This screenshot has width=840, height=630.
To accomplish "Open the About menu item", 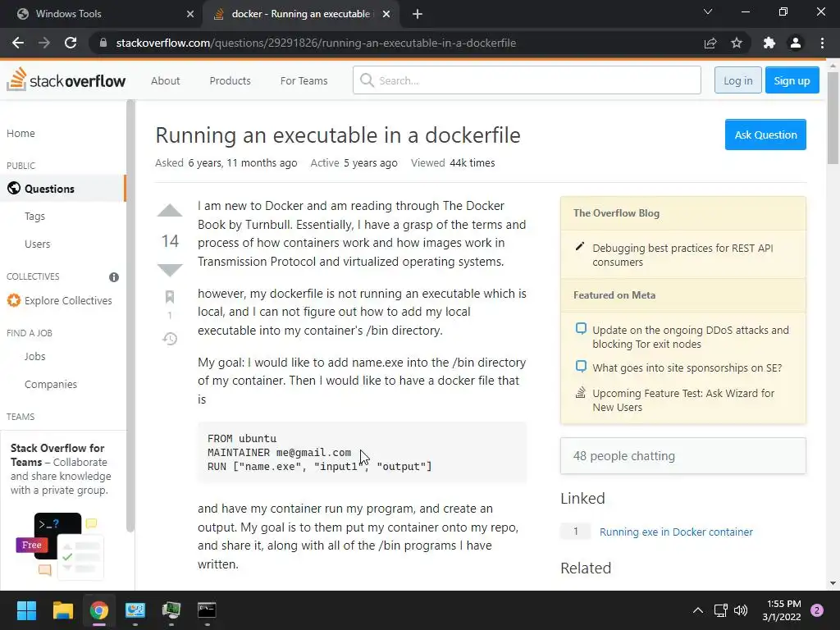I will coord(165,80).
